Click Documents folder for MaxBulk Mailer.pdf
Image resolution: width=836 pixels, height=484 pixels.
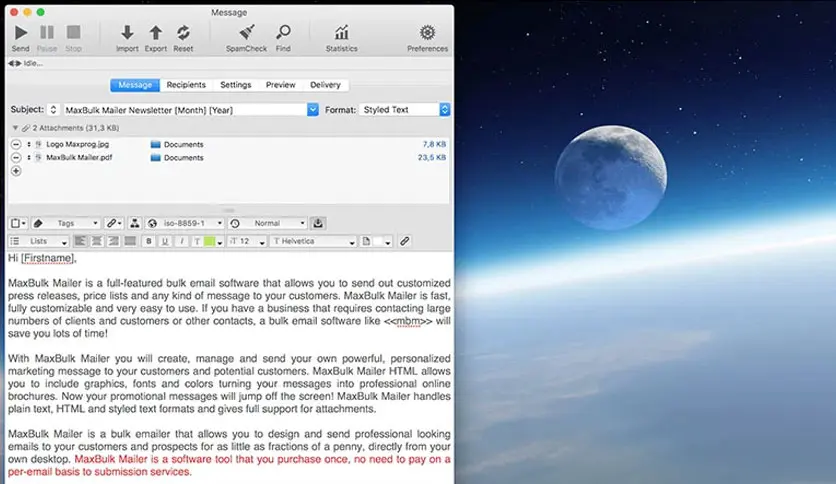[x=177, y=158]
